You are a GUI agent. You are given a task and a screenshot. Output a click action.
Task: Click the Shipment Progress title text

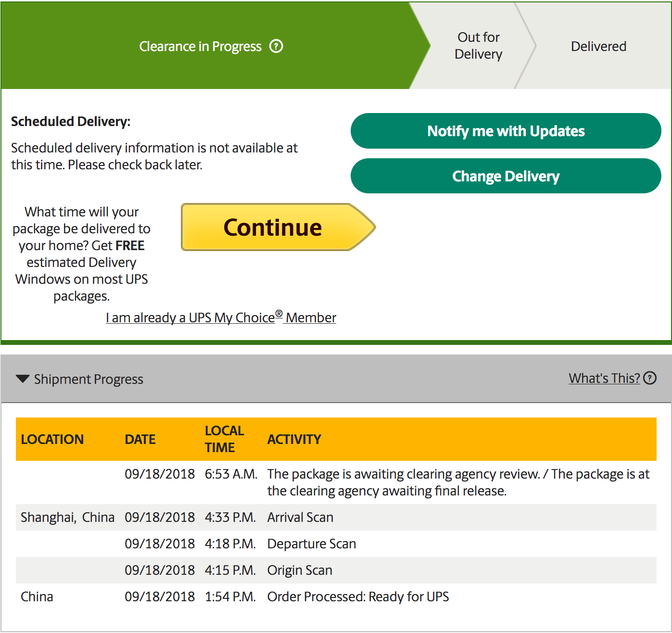click(x=89, y=379)
